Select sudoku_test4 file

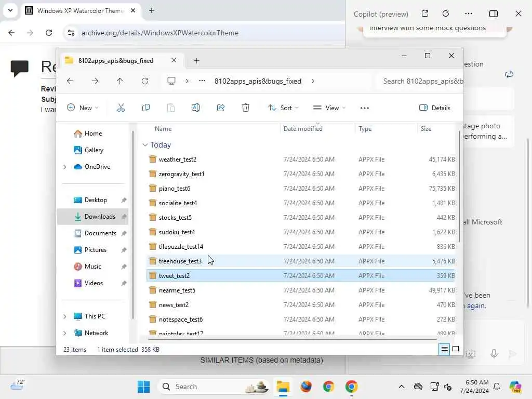click(x=301, y=232)
